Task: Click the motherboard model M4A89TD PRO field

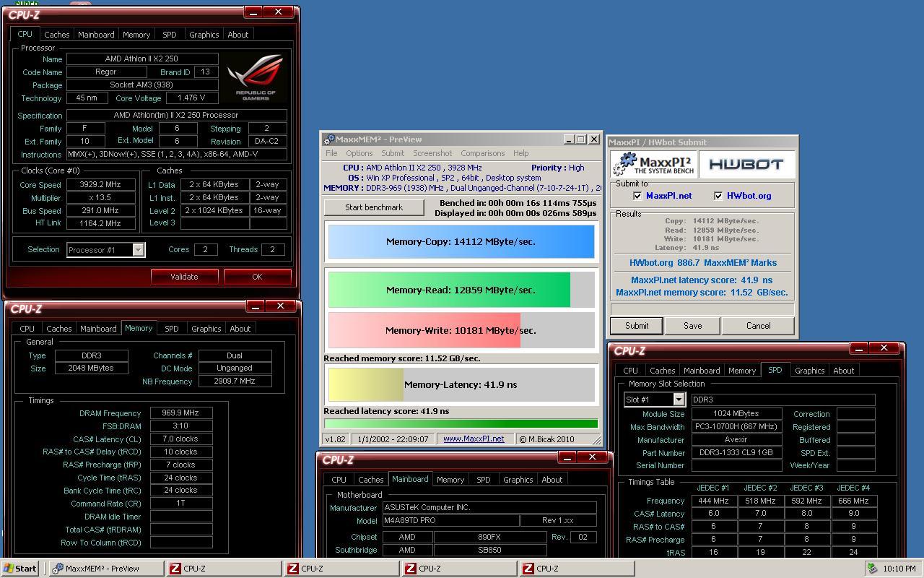Action: pyautogui.click(x=450, y=521)
